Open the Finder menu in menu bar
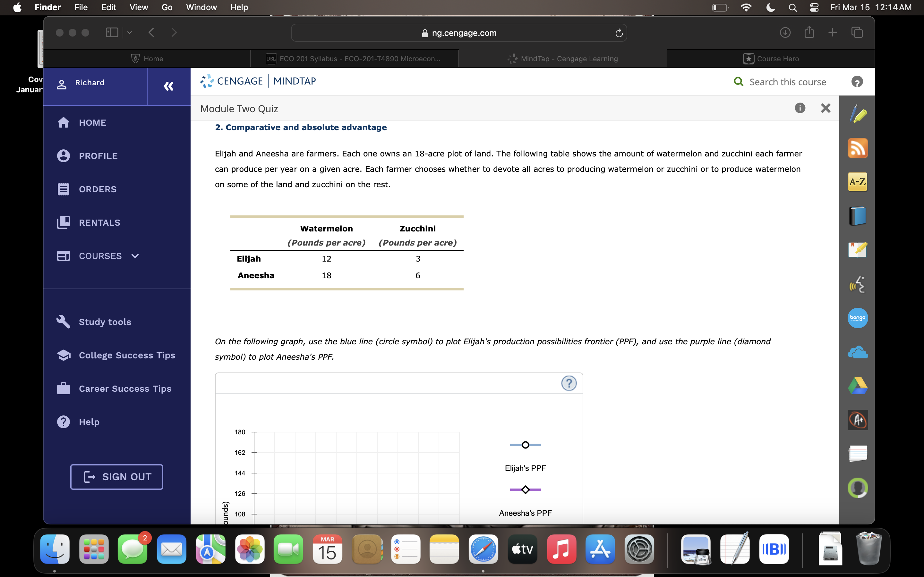Screen dimensions: 924x577 click(x=47, y=7)
